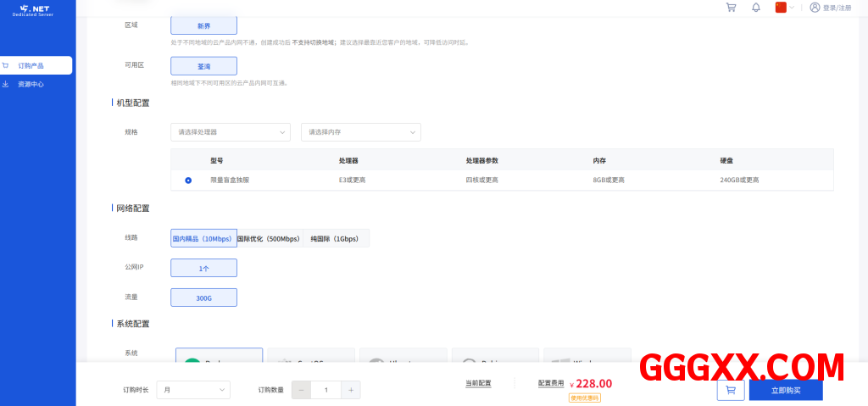Open the 请选择内存 memory dropdown
The image size is (868, 406).
pyautogui.click(x=361, y=132)
